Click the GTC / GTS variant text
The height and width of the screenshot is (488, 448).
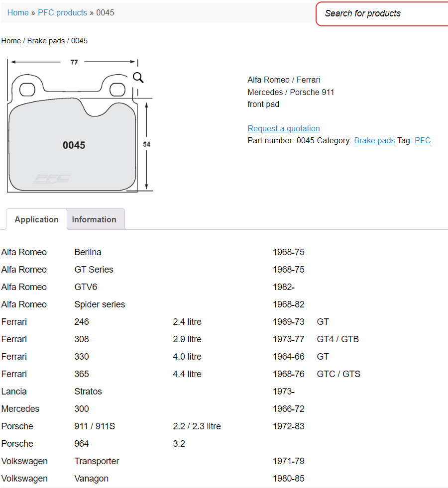click(x=338, y=374)
